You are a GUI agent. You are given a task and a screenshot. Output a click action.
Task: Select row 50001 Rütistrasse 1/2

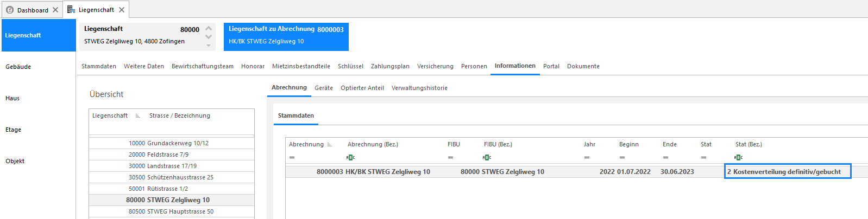[x=172, y=189]
